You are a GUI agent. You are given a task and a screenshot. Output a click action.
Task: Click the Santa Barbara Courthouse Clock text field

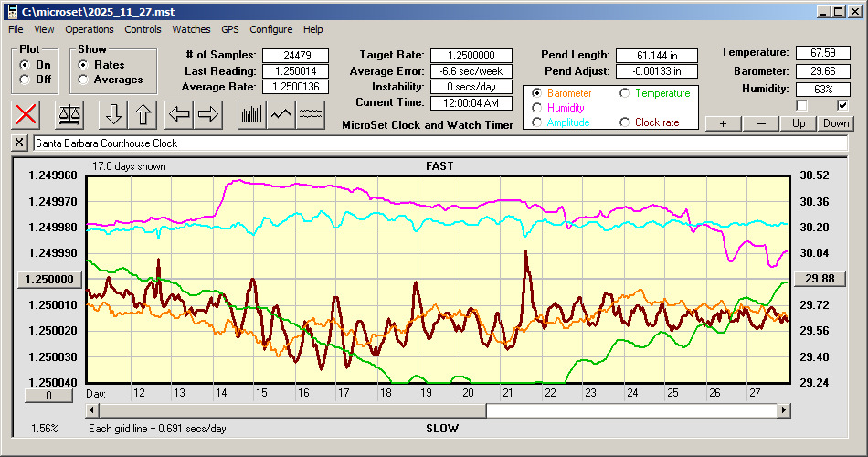pos(439,143)
